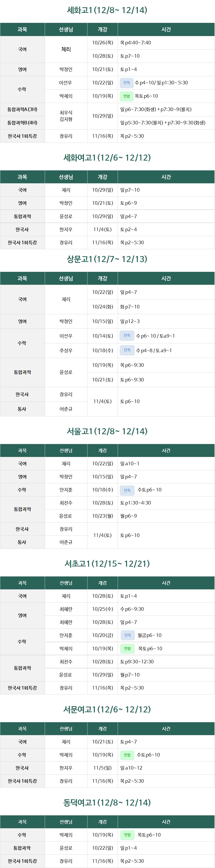Click 선생님 column header in 서울고1 table

(66, 451)
